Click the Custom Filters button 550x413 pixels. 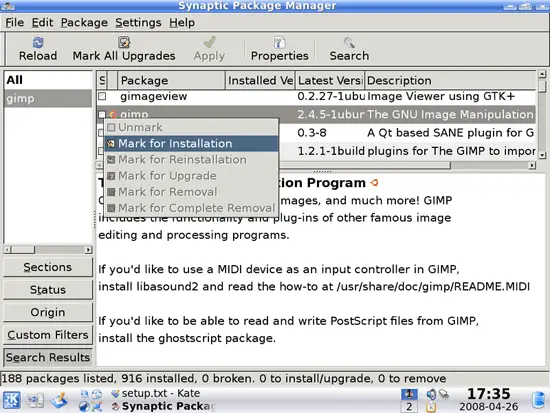tap(48, 335)
